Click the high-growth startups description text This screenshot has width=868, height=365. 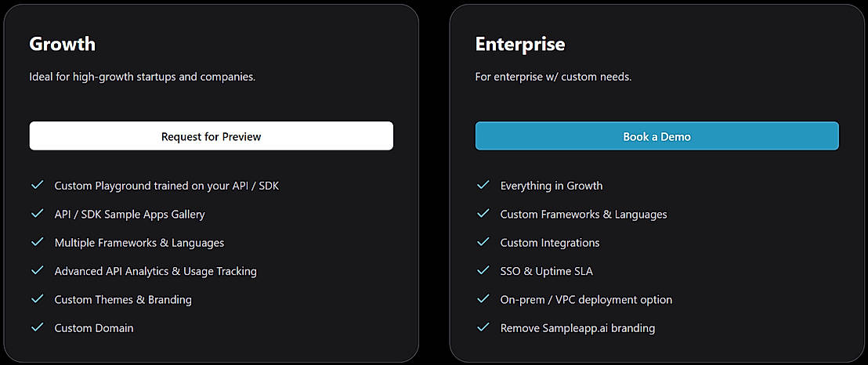tap(143, 77)
